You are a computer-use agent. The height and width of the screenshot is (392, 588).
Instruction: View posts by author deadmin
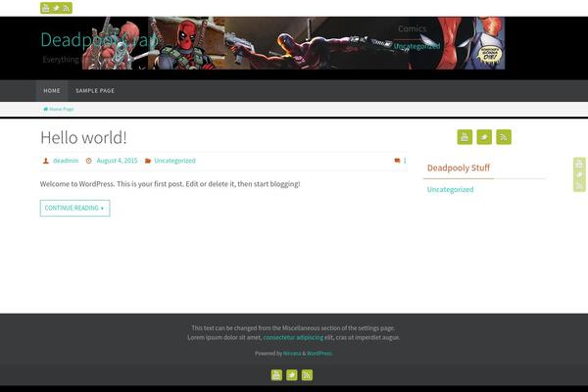tap(66, 161)
